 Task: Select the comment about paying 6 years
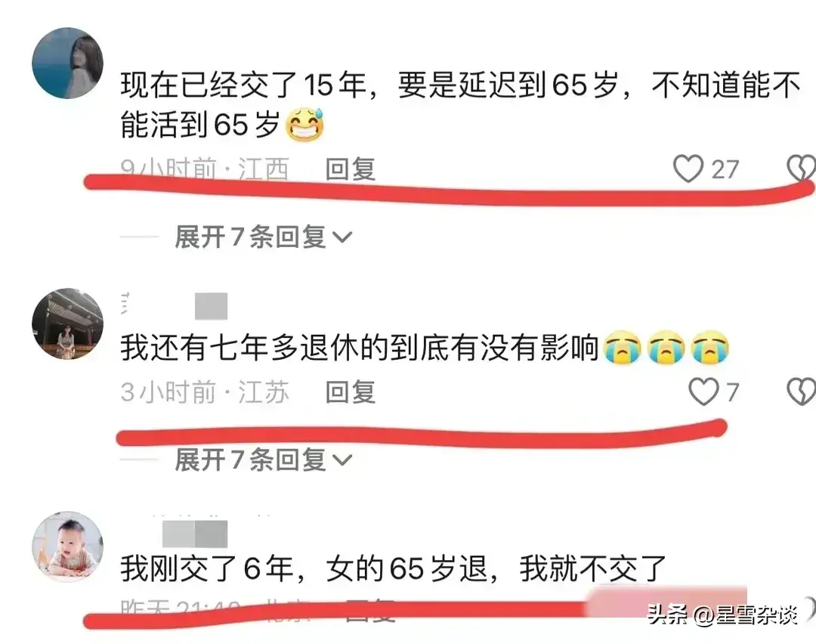click(x=394, y=568)
